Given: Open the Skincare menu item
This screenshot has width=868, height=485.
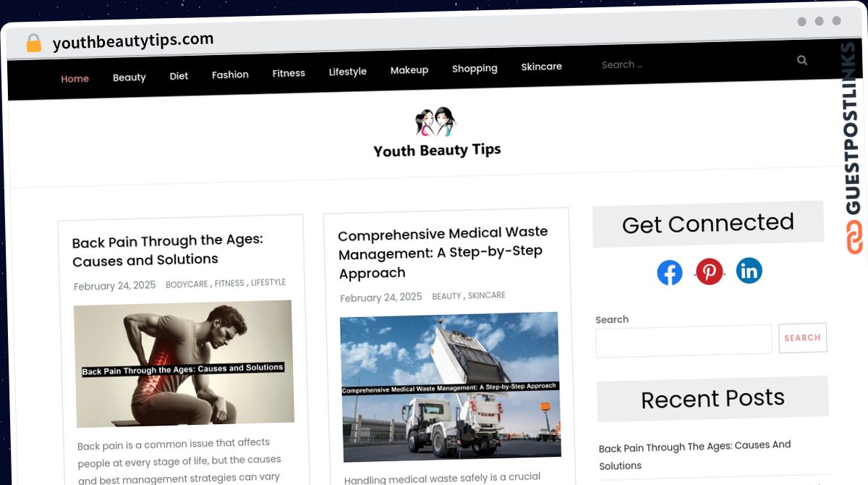Looking at the screenshot, I should pos(542,67).
